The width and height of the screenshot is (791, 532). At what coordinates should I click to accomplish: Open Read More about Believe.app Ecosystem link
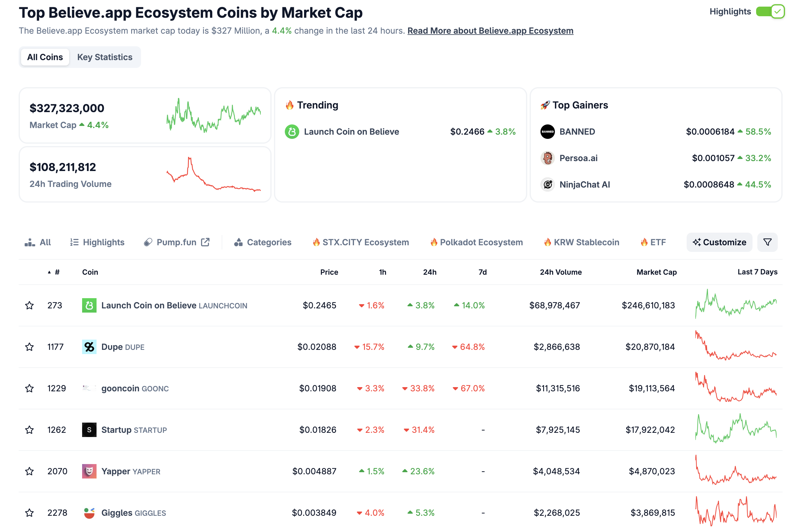pos(490,31)
